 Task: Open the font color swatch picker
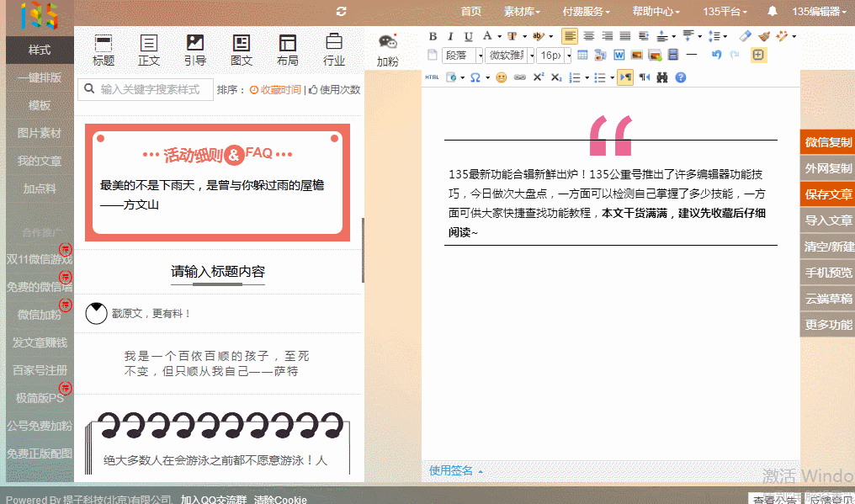(512, 36)
